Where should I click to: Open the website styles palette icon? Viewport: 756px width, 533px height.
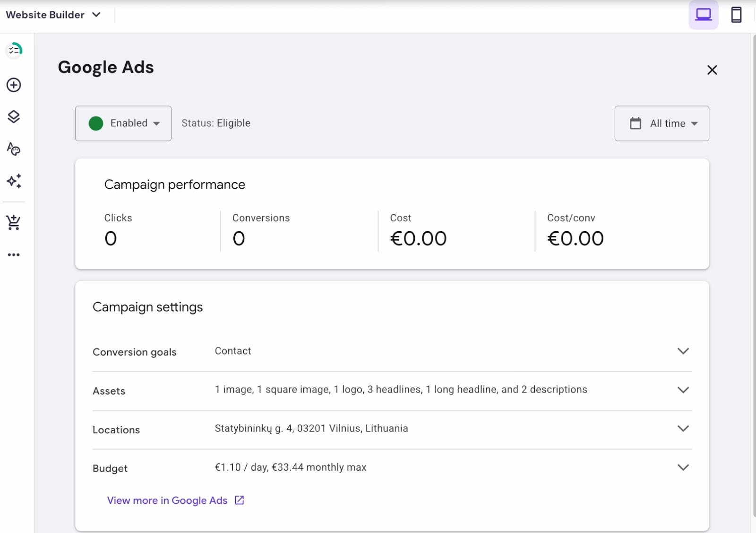(x=14, y=149)
